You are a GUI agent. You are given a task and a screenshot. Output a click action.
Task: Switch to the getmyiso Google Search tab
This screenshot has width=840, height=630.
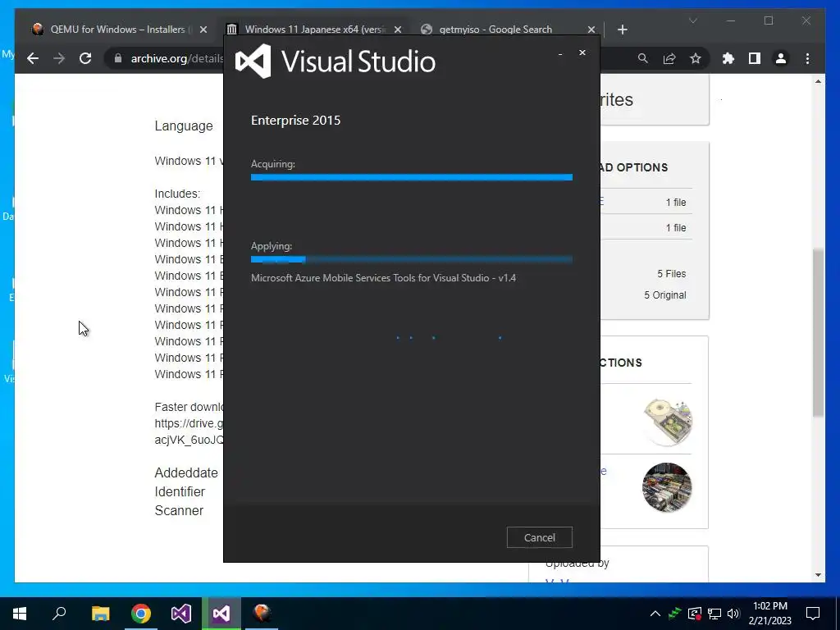tap(495, 30)
